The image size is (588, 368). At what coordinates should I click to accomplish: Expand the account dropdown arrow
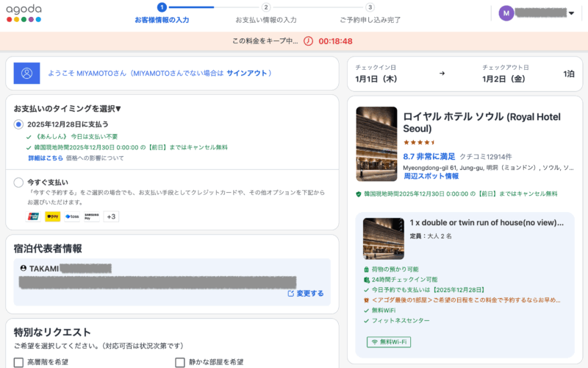point(571,13)
